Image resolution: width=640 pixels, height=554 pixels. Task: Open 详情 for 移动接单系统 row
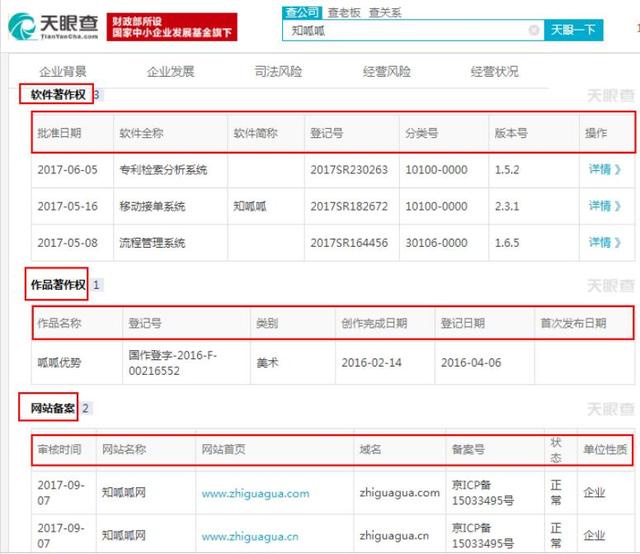point(604,206)
